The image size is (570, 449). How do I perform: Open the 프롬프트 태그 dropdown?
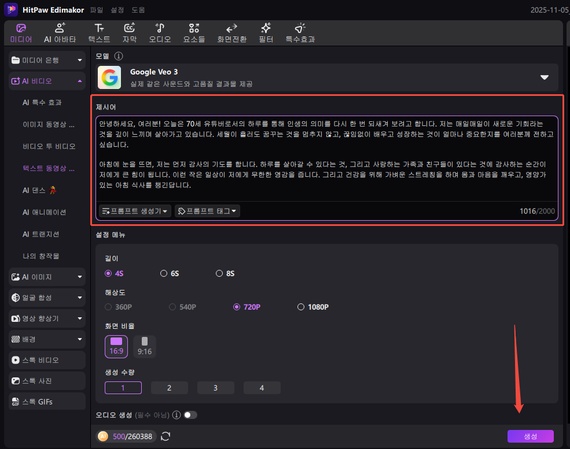pyautogui.click(x=207, y=211)
